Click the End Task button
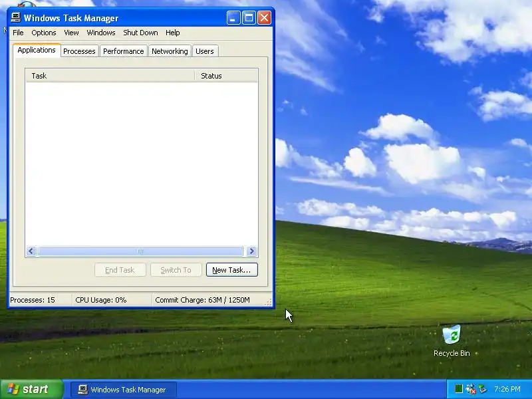 [120, 270]
